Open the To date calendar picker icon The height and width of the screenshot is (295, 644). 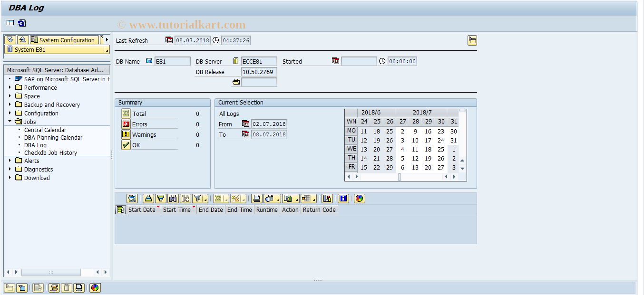[x=245, y=134]
